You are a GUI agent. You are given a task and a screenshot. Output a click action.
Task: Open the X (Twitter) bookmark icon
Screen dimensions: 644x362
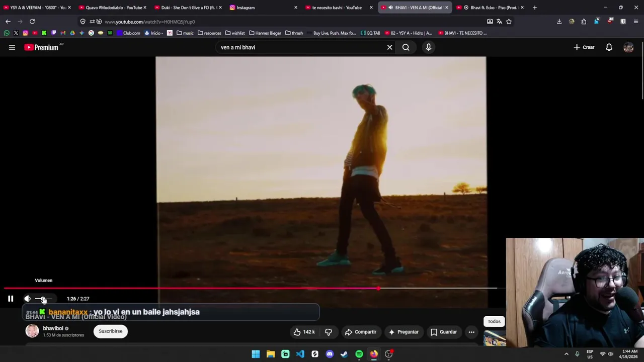(16, 33)
